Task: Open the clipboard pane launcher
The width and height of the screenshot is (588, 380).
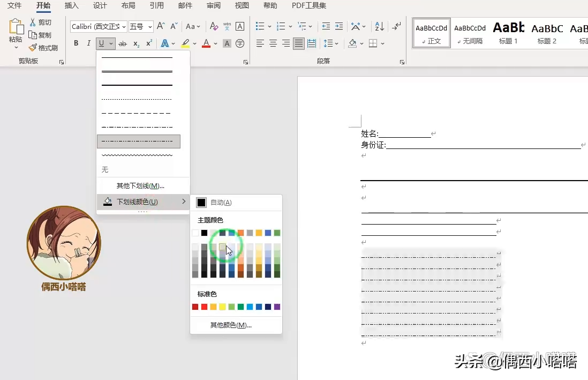Action: click(x=62, y=62)
